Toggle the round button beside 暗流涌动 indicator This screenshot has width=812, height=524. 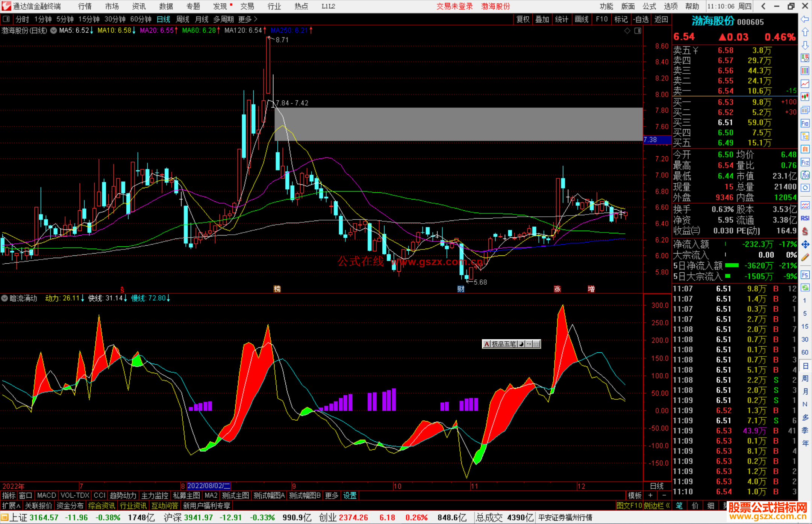click(5, 298)
